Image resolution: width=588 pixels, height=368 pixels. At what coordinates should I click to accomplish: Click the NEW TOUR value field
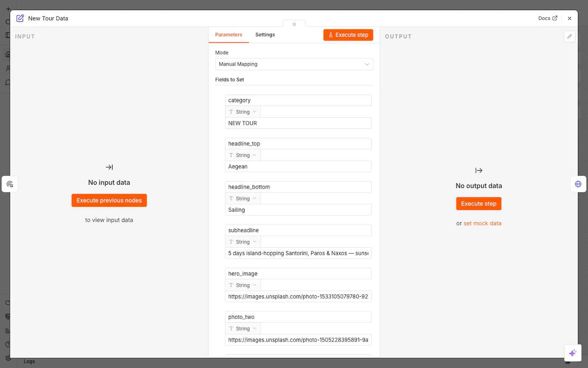[298, 123]
